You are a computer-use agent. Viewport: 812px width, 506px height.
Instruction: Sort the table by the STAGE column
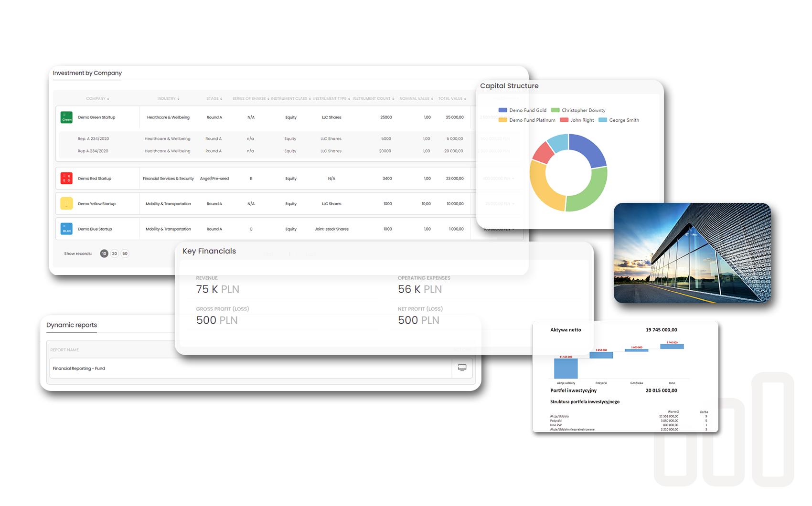tap(214, 99)
